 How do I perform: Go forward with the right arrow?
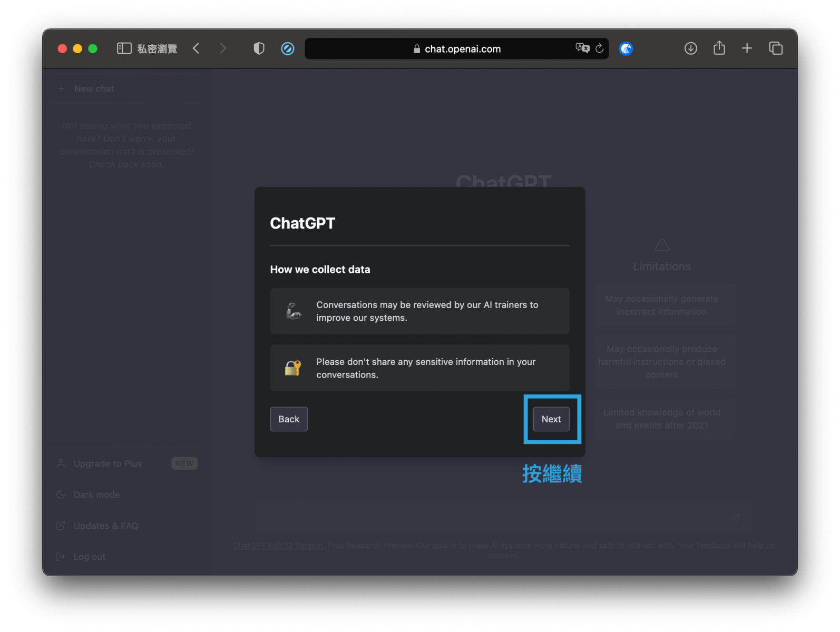[223, 48]
